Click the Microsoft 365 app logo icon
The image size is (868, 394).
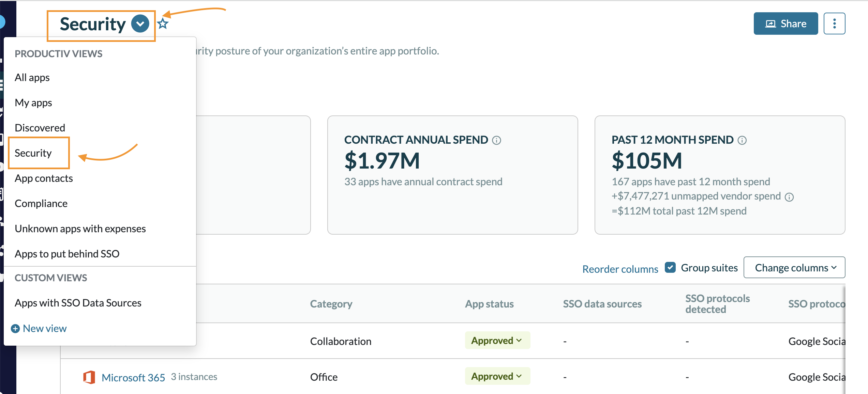pyautogui.click(x=89, y=377)
